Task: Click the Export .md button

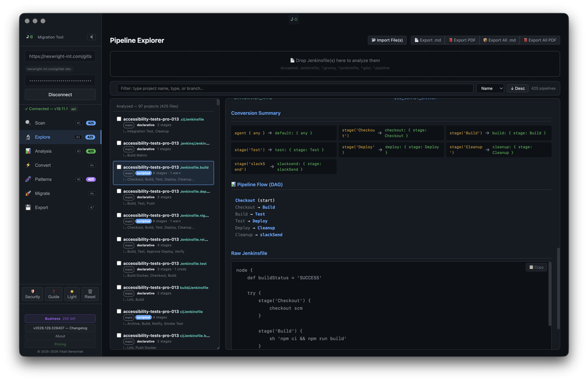Action: pos(428,40)
